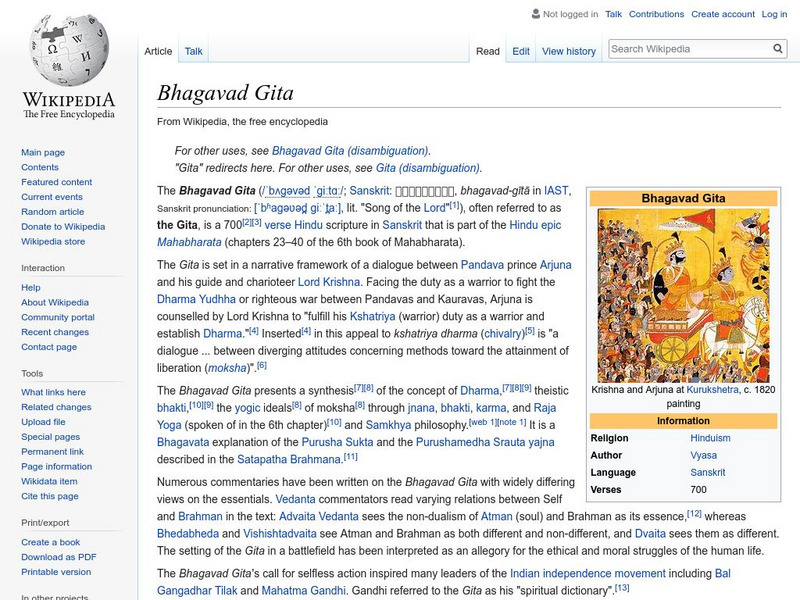Open the Wikidata item link
The image size is (800, 600).
coord(49,481)
